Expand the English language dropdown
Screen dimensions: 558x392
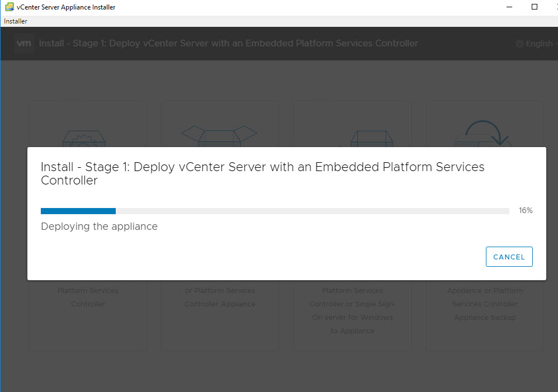538,44
